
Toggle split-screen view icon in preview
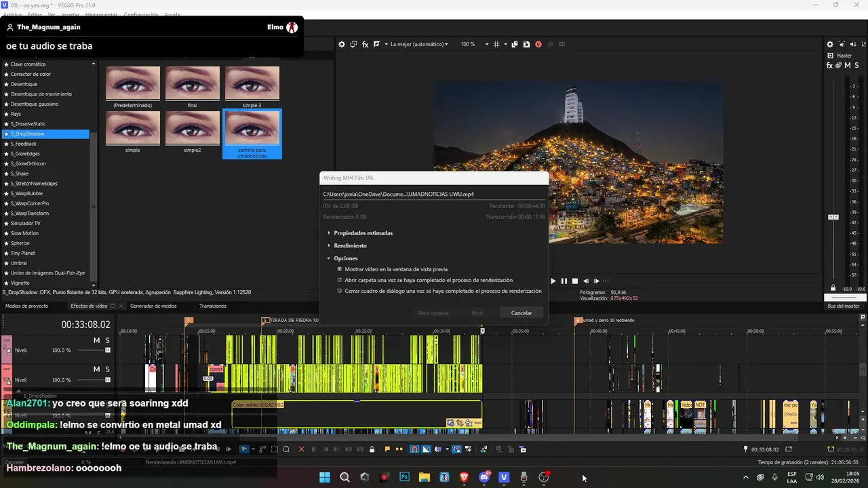pos(376,44)
